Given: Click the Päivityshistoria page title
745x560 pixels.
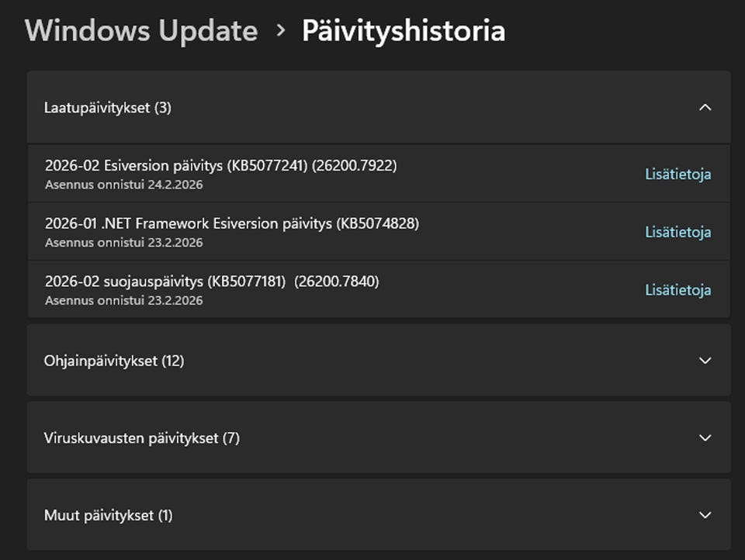Looking at the screenshot, I should tap(404, 31).
